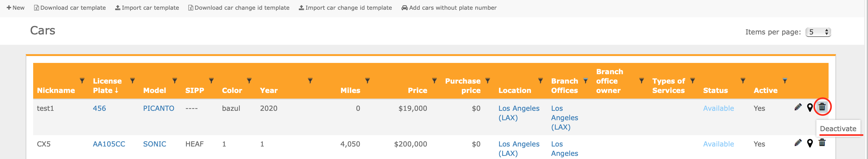Deactivate the test1 car using trash icon
This screenshot has width=868, height=159.
(x=822, y=107)
